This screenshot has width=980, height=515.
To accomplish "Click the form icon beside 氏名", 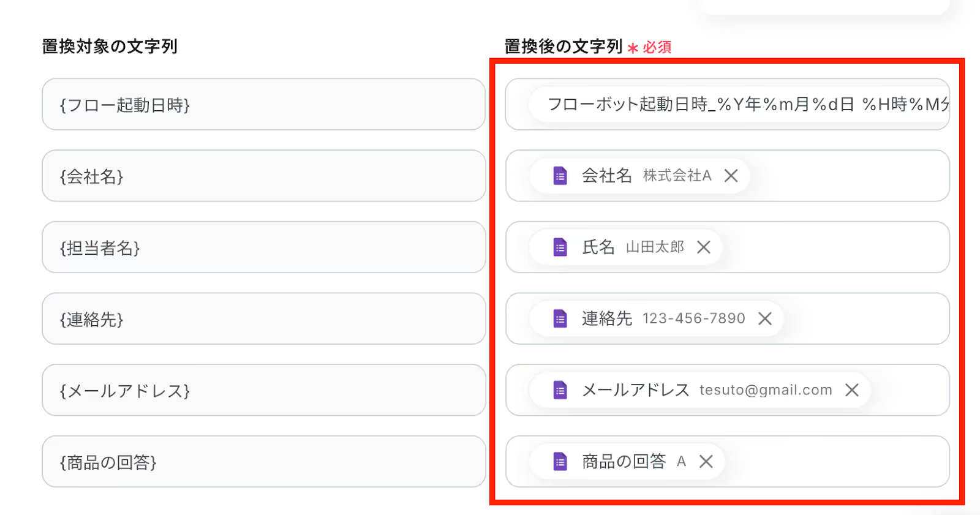I will pos(560,247).
